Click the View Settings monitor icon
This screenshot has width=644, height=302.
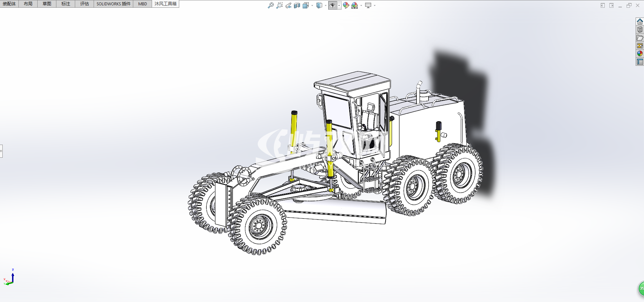(x=368, y=5)
